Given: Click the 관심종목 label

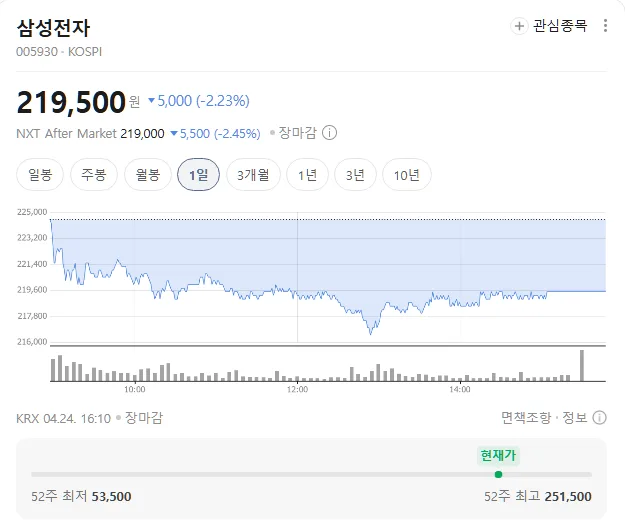Looking at the screenshot, I should point(560,26).
